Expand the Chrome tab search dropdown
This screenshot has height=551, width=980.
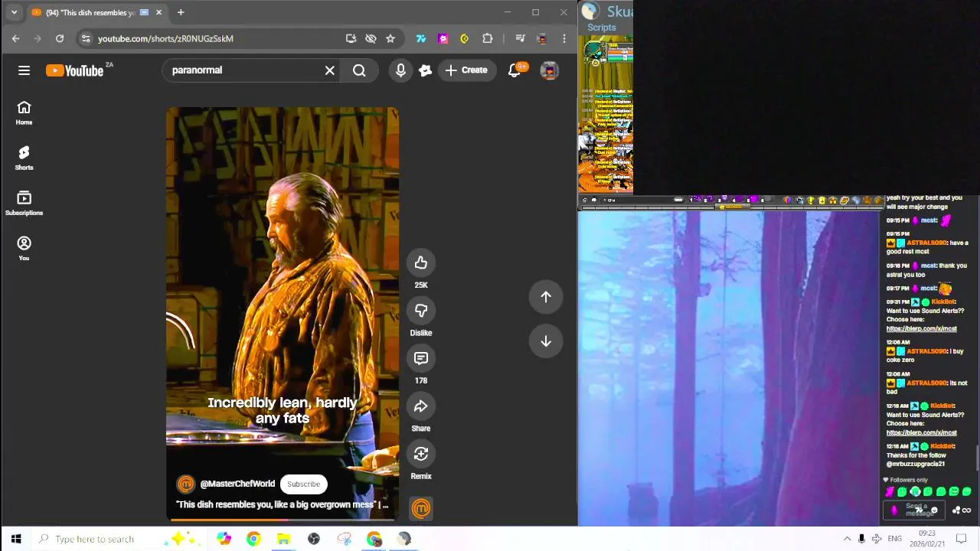pos(14,12)
